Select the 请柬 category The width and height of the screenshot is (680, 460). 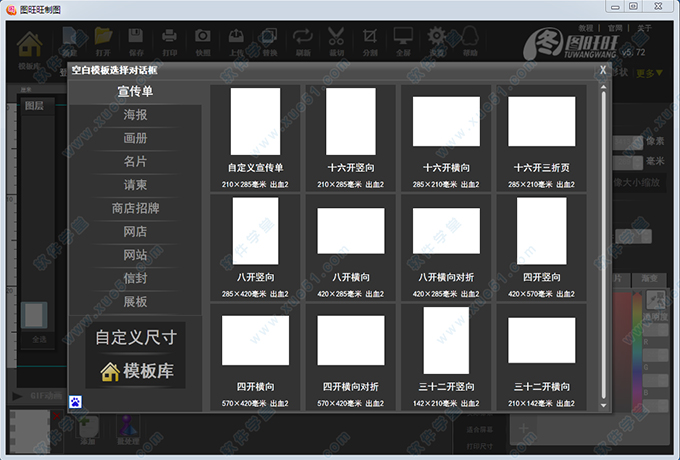point(135,185)
